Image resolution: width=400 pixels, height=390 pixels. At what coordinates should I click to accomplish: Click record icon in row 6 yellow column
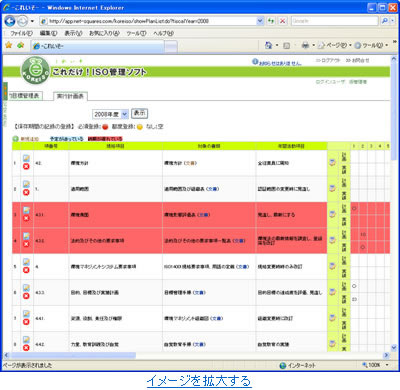point(332,292)
